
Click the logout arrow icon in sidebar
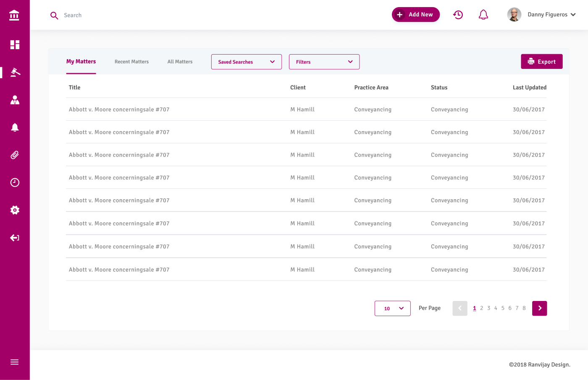coord(15,238)
